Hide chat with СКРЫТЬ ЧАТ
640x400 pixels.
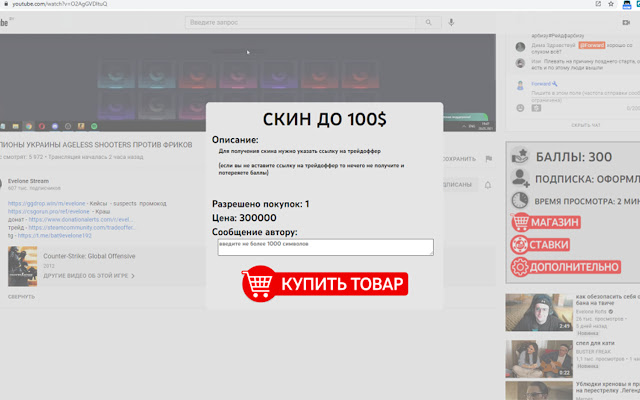tap(586, 125)
